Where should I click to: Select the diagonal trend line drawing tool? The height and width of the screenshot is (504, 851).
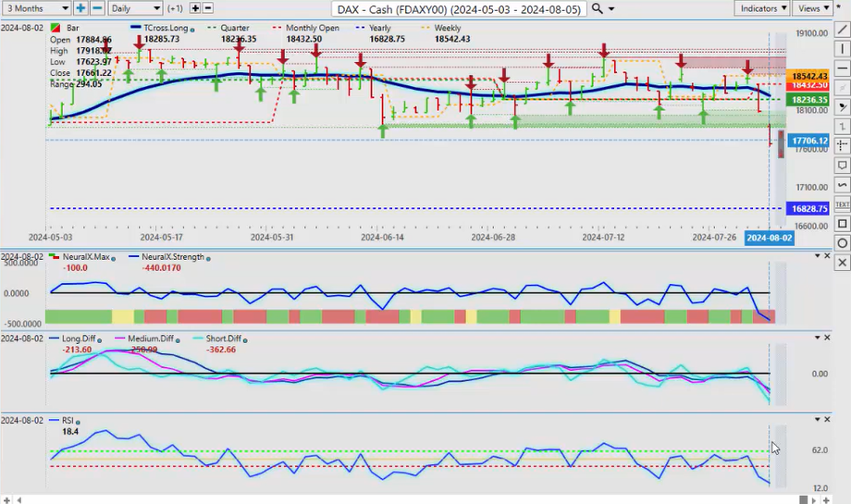842,29
